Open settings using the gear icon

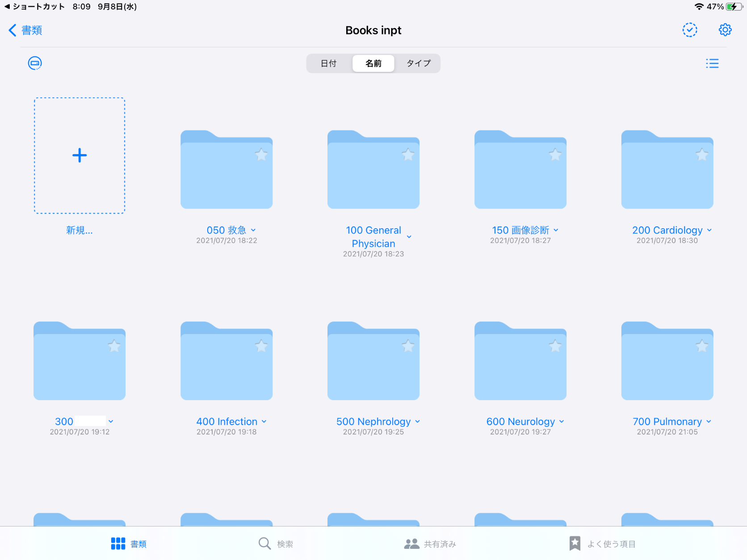[x=725, y=30]
